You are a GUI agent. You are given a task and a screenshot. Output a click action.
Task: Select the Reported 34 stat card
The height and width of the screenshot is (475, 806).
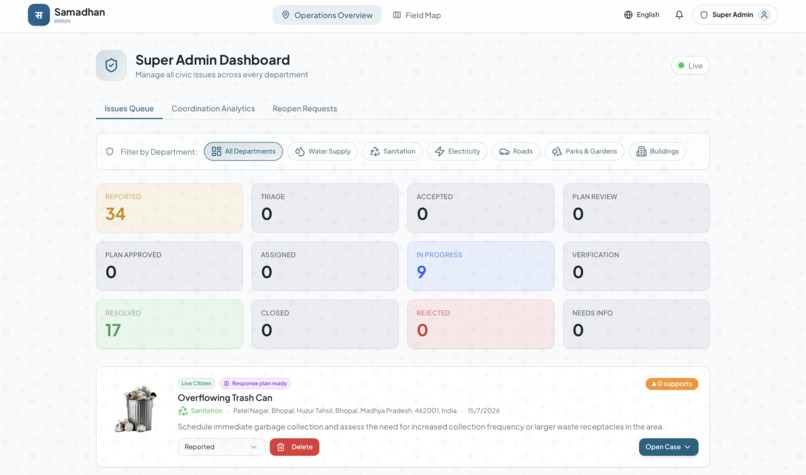pos(170,208)
